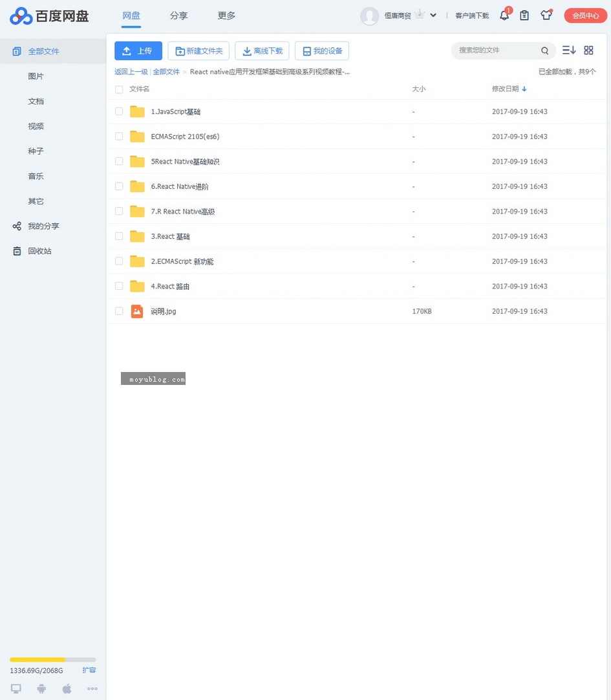Click the T-shirt merchandise icon

tap(546, 15)
